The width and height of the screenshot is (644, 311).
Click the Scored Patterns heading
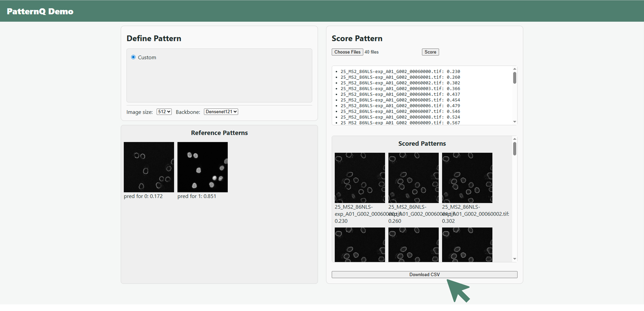422,143
